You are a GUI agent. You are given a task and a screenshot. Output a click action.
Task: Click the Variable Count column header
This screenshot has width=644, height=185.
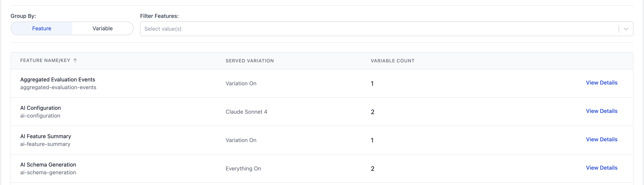point(392,61)
